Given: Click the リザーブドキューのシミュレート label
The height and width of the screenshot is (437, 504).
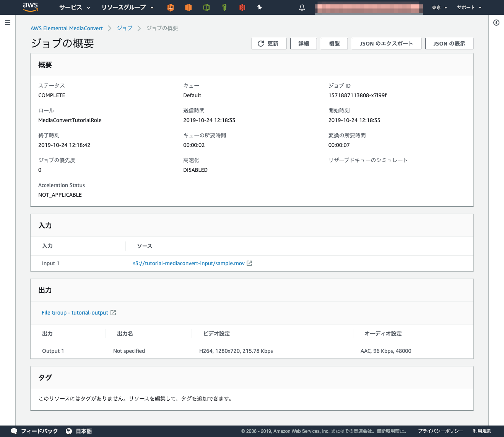Looking at the screenshot, I should 368,160.
